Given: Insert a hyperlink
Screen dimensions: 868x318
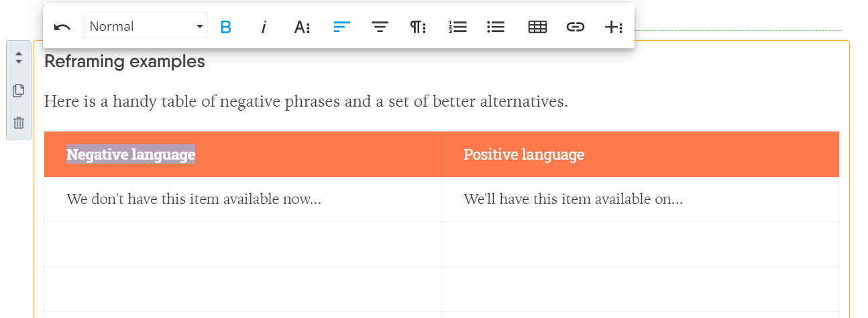Looking at the screenshot, I should coord(576,27).
